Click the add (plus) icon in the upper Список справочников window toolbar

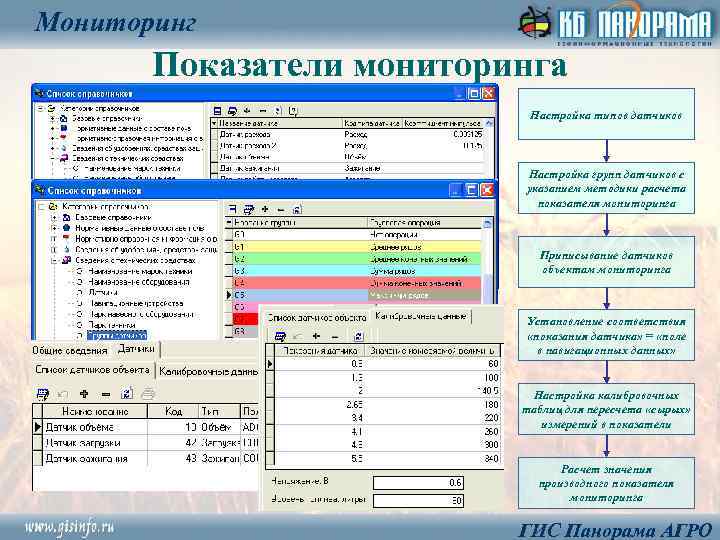(x=248, y=111)
